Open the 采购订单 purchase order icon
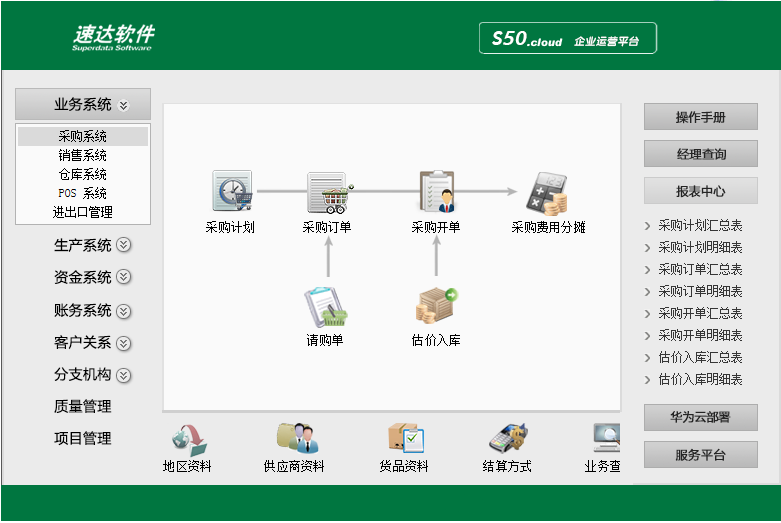The image size is (781, 523). tap(329, 192)
